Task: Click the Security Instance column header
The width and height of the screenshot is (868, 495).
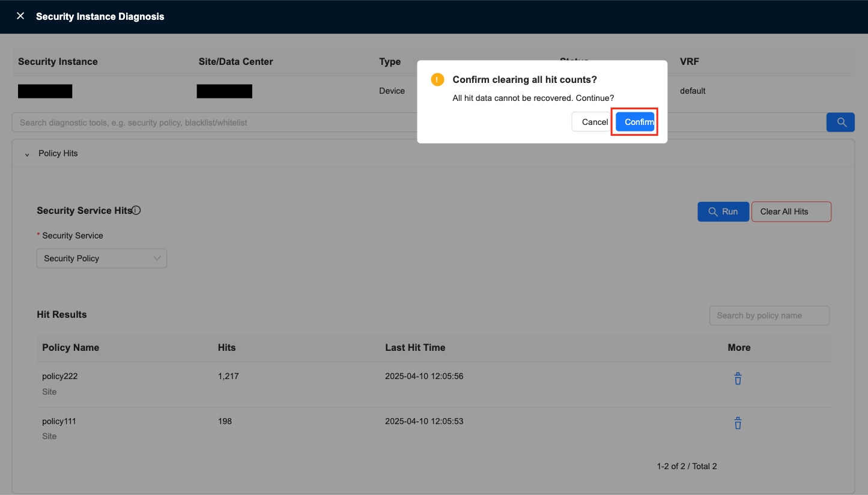Action: click(58, 62)
